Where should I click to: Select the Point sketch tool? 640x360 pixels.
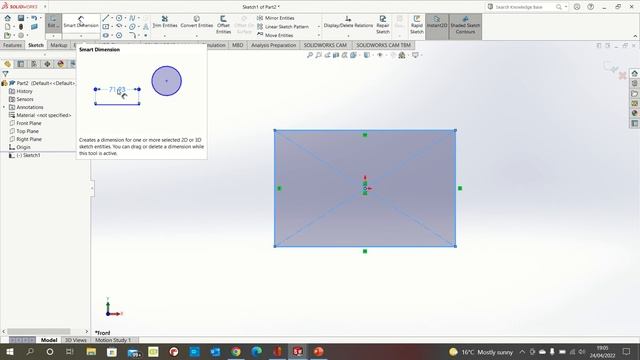pyautogui.click(x=146, y=36)
